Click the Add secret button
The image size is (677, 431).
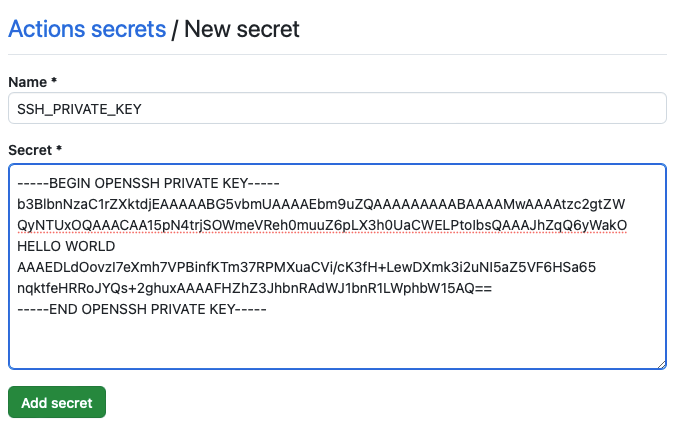tap(57, 402)
